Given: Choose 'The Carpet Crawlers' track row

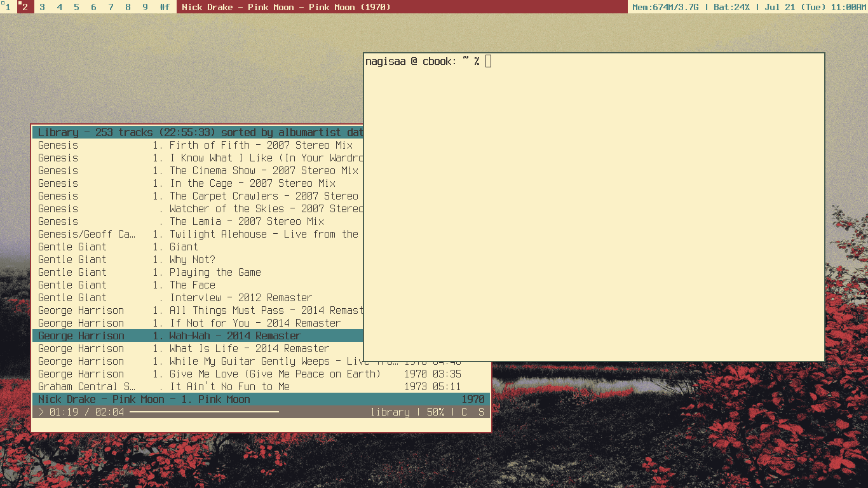Looking at the screenshot, I should (198, 196).
